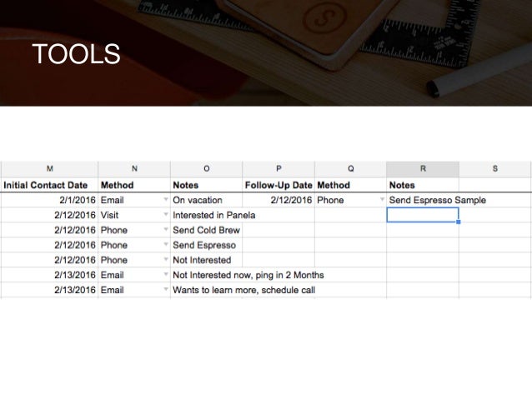
Task: Select column M header
Action: (49, 169)
